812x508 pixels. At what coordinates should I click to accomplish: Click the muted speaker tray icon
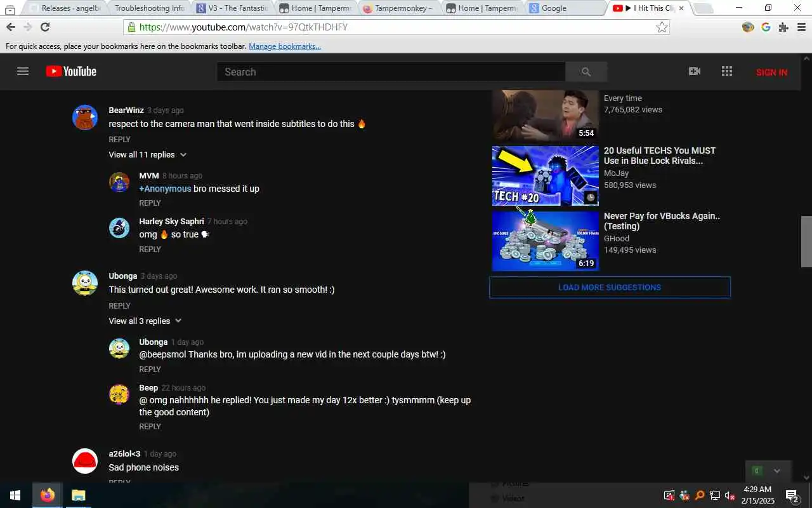(730, 495)
